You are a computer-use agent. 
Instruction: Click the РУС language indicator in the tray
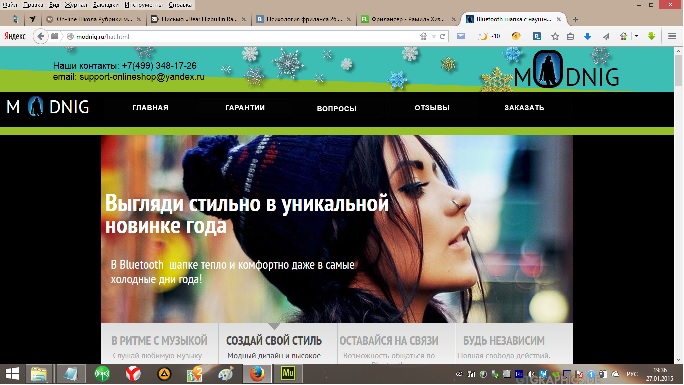(x=632, y=374)
